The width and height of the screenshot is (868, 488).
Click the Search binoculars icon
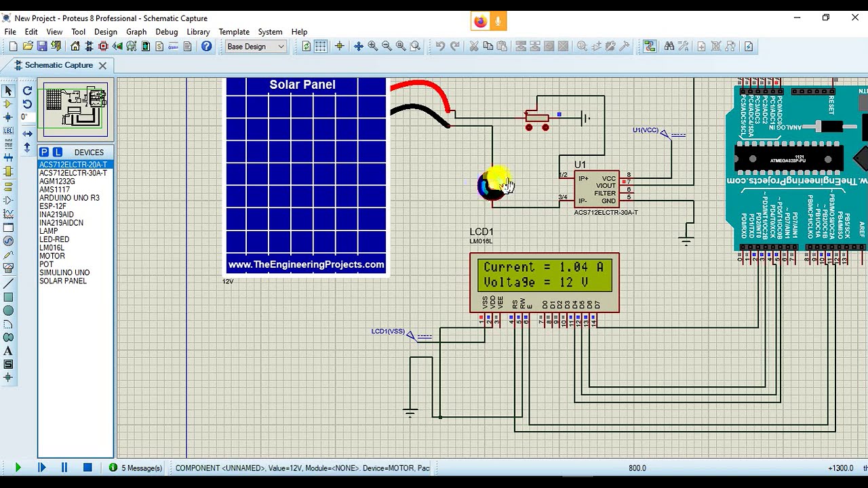click(x=669, y=46)
